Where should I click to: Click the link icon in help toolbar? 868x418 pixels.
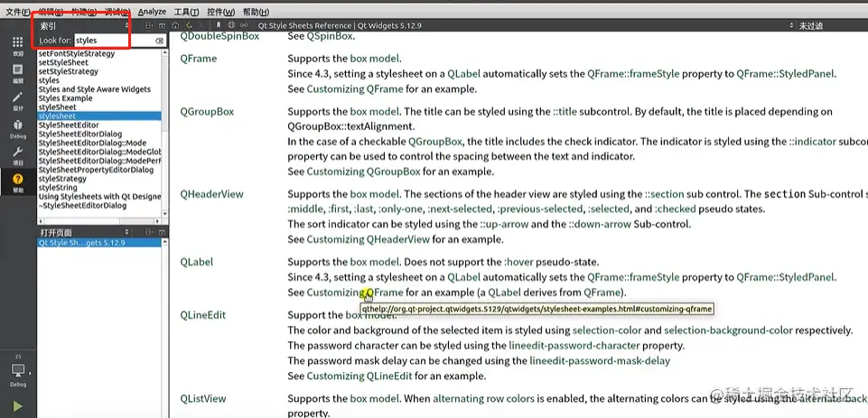coord(244,25)
